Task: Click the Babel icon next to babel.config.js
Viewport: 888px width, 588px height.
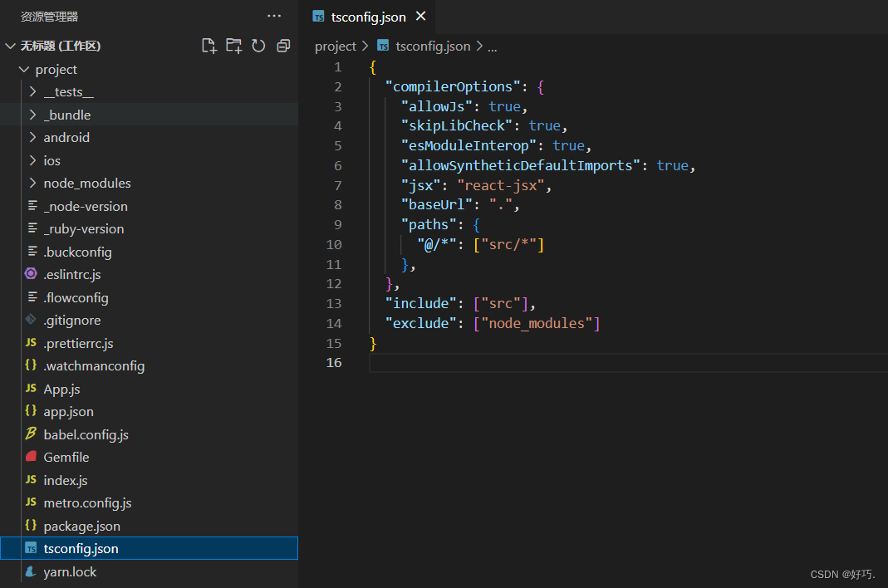Action: tap(31, 434)
